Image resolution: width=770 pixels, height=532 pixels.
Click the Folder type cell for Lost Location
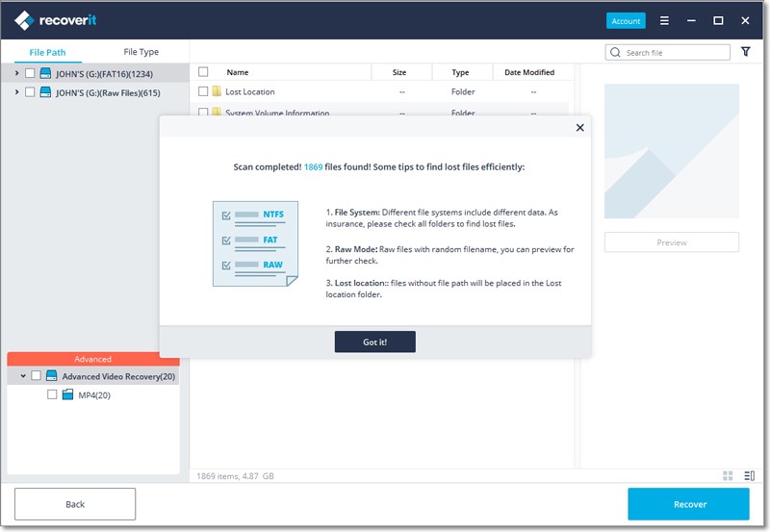[463, 91]
